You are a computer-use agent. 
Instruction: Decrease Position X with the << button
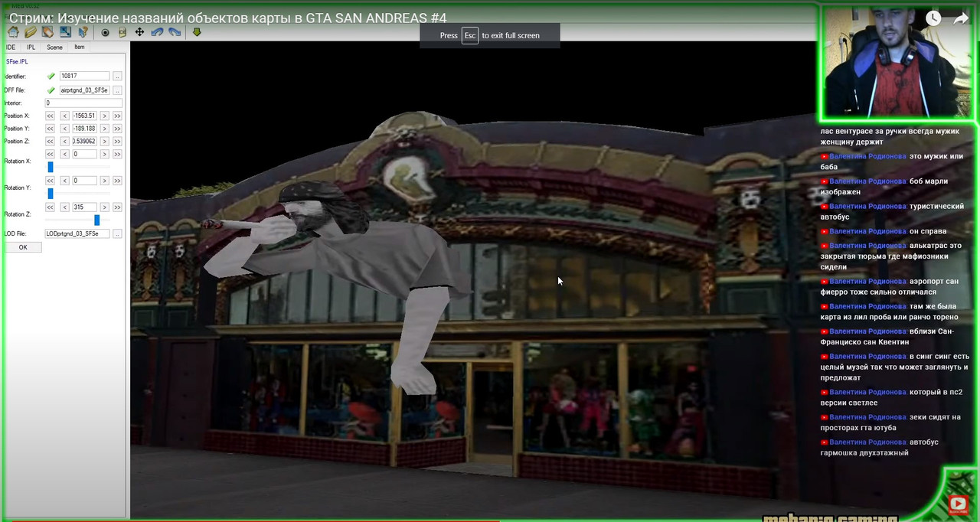click(50, 116)
